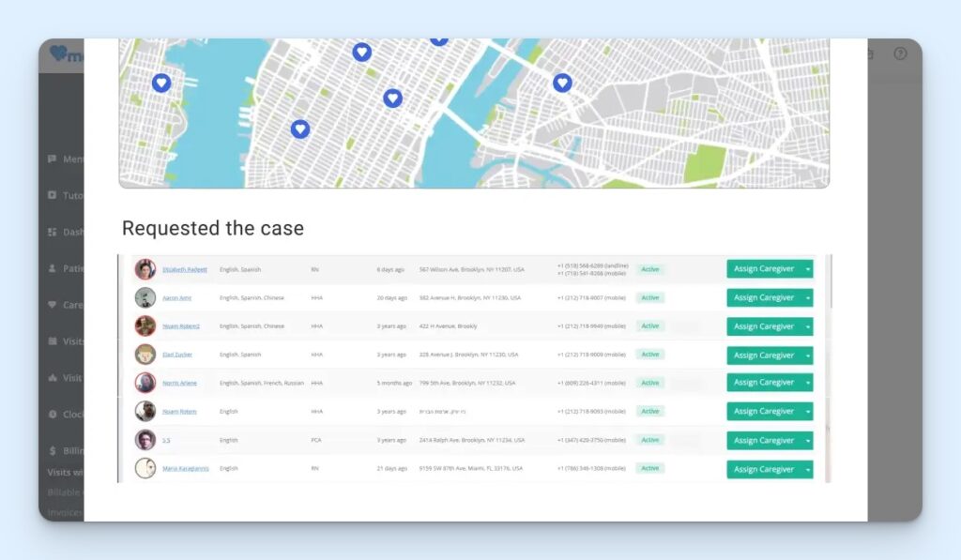This screenshot has height=560, width=961.
Task: Open the Dashboard sidebar icon
Action: coord(53,232)
